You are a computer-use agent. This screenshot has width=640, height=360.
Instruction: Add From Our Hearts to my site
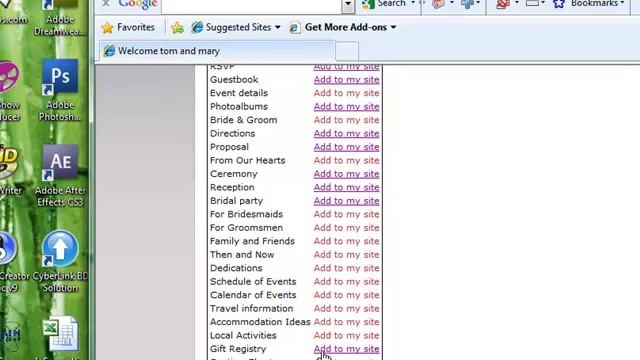point(347,160)
